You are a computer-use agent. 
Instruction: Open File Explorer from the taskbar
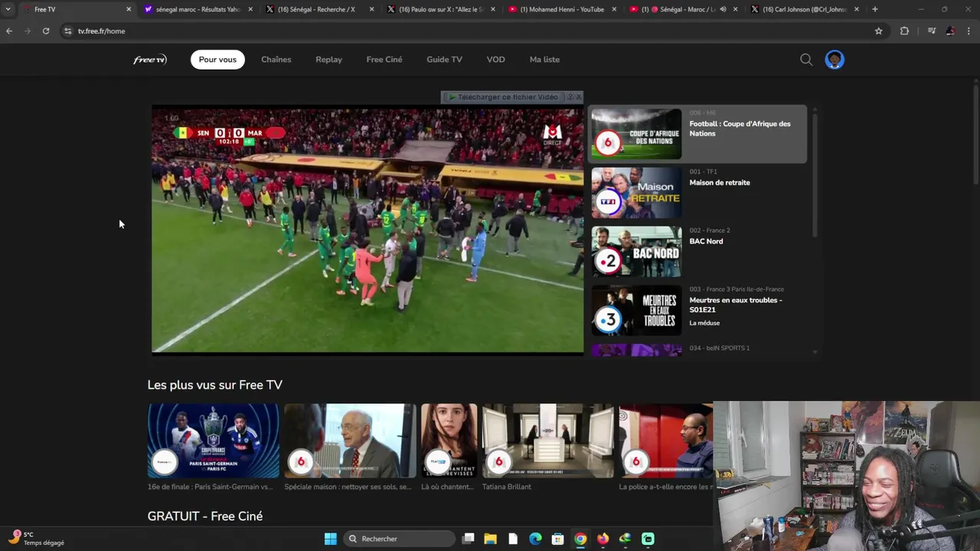490,539
